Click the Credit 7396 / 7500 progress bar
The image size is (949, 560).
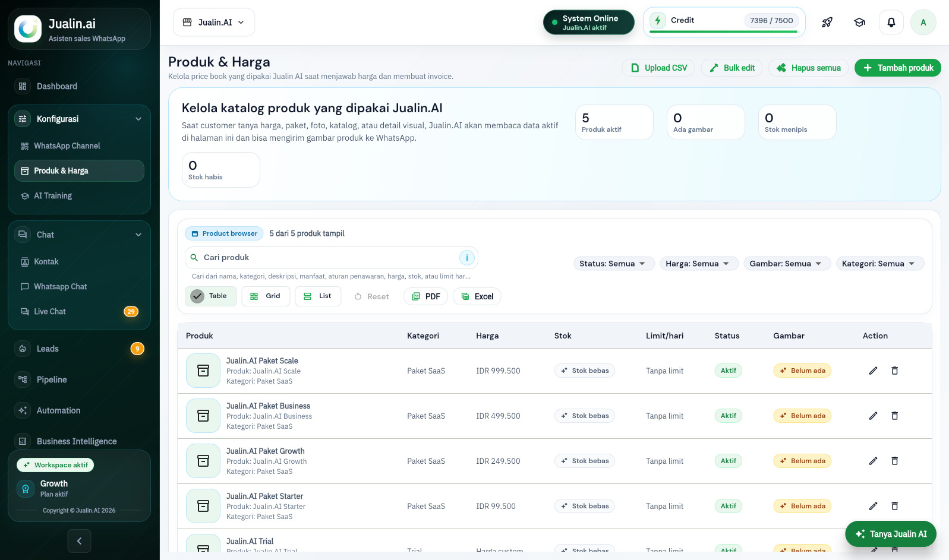723,31
